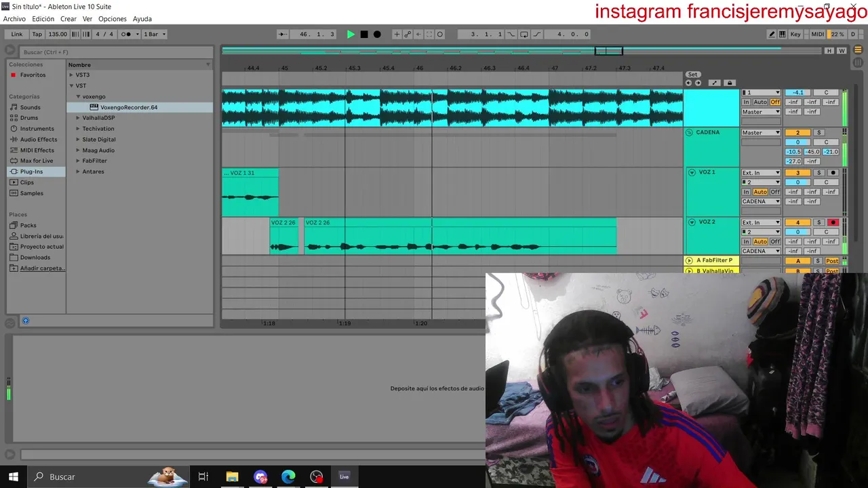Toggle the Capture MIDI bracket icon
This screenshot has width=868, height=488.
[x=429, y=34]
